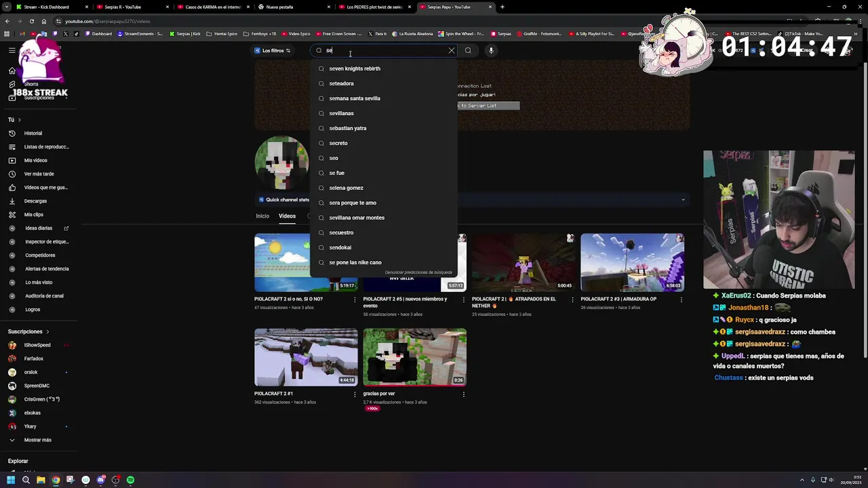Open Los filtros dropdown near search
This screenshot has height=488, width=868.
[x=272, y=50]
